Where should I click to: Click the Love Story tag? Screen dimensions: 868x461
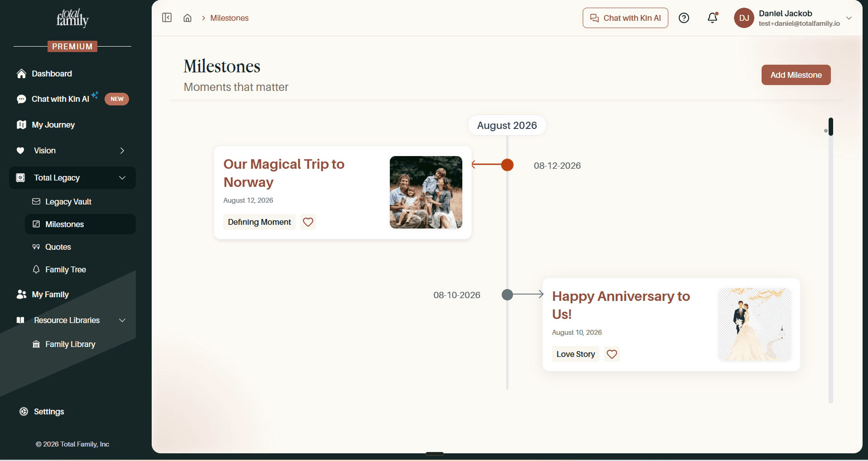pyautogui.click(x=575, y=354)
